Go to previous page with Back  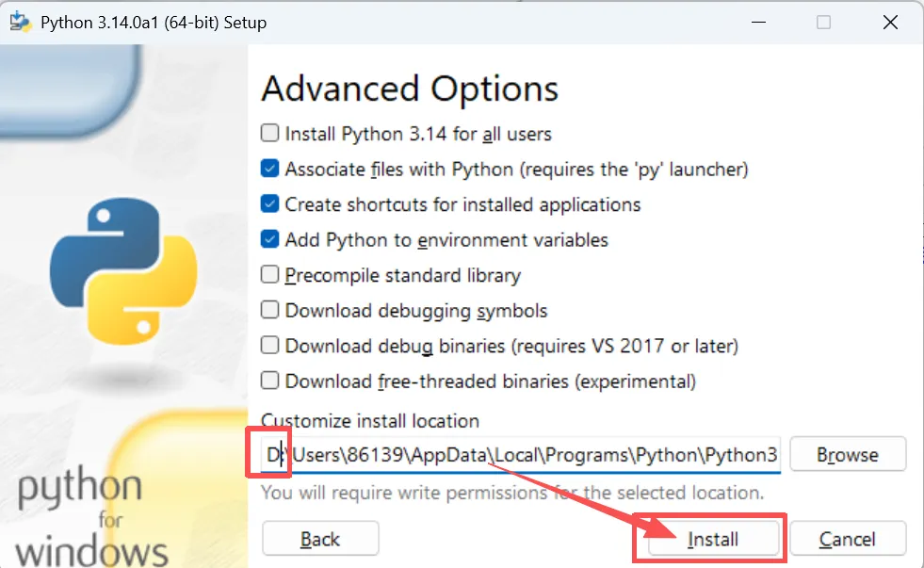[x=320, y=539]
